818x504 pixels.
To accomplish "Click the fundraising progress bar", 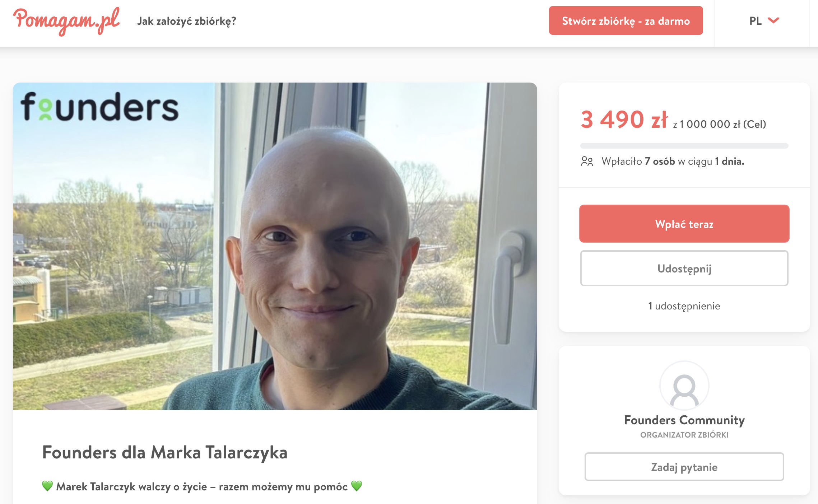I will [x=684, y=146].
